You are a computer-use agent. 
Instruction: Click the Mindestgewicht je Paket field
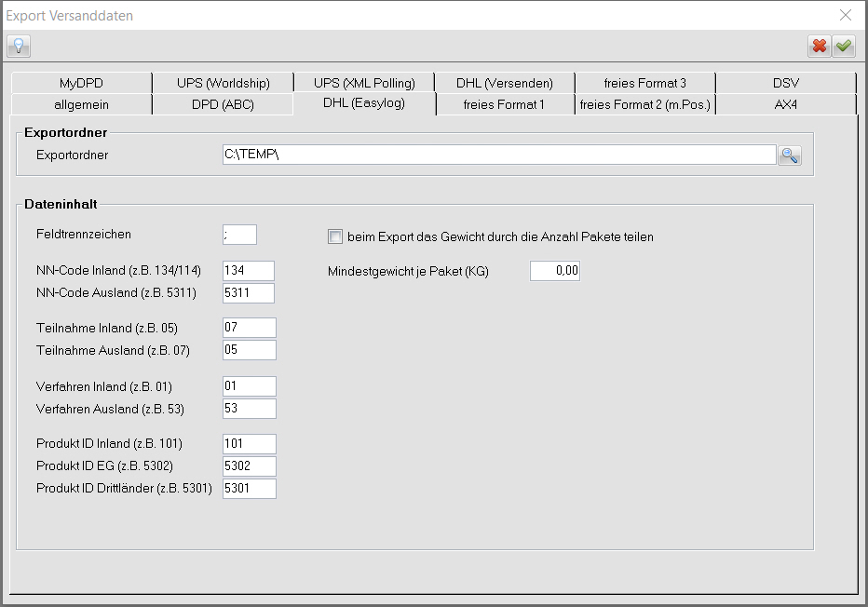pos(554,271)
